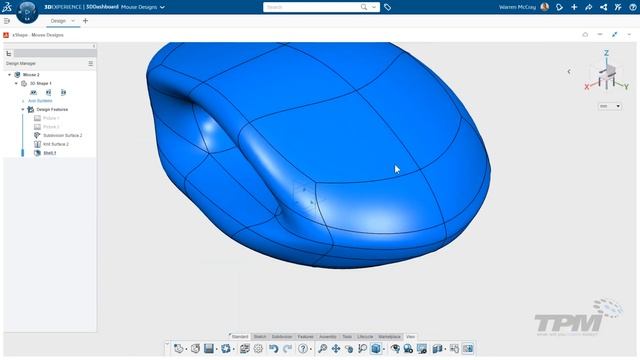Open the search options dropdown arrow
This screenshot has width=640, height=360.
pos(373,7)
